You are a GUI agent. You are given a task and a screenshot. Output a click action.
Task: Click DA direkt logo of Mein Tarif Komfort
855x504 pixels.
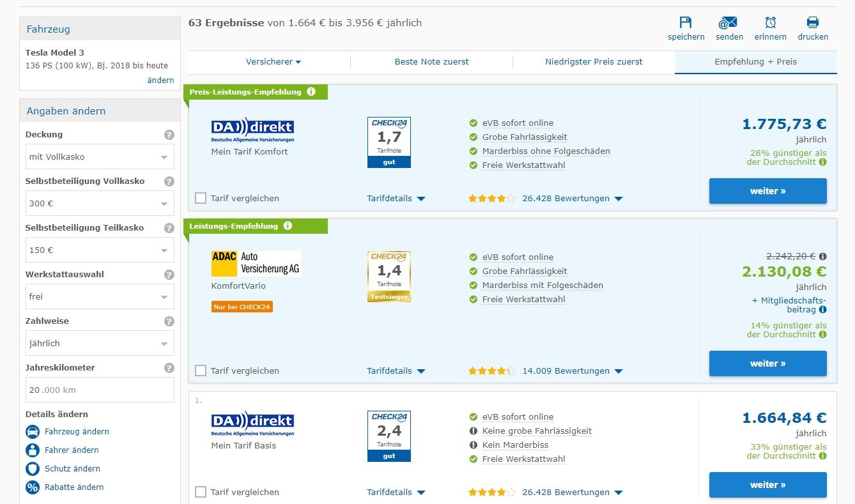[252, 130]
